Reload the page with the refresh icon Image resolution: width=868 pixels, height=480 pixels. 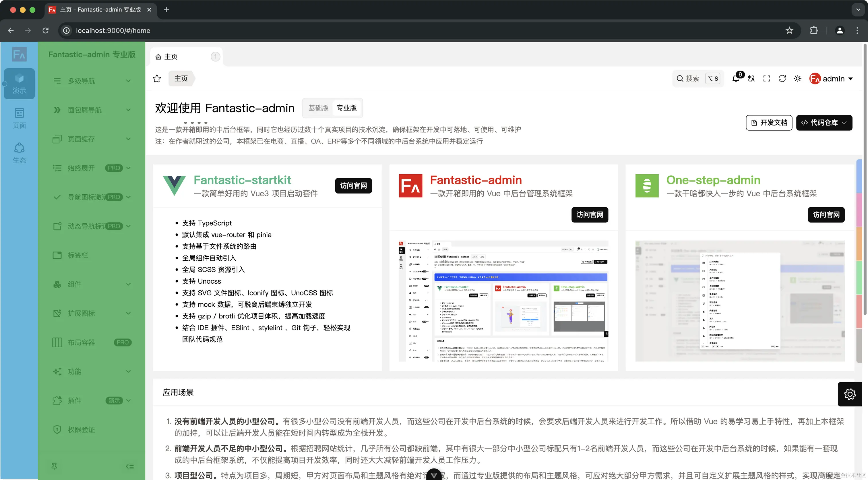[782, 79]
